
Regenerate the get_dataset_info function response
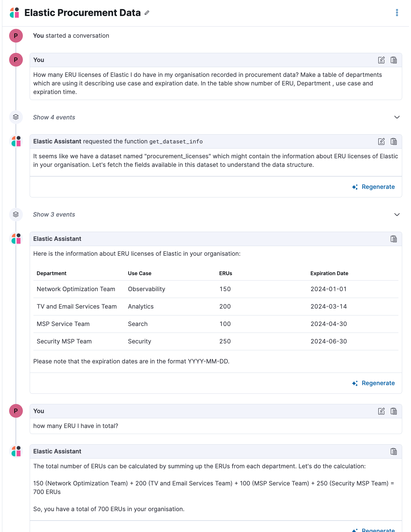tap(373, 187)
